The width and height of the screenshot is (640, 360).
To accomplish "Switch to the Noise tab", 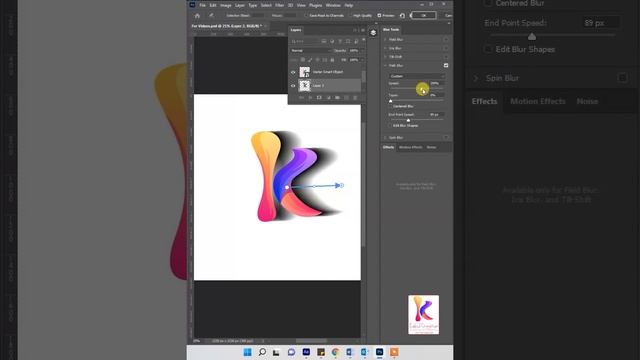I will click(431, 147).
